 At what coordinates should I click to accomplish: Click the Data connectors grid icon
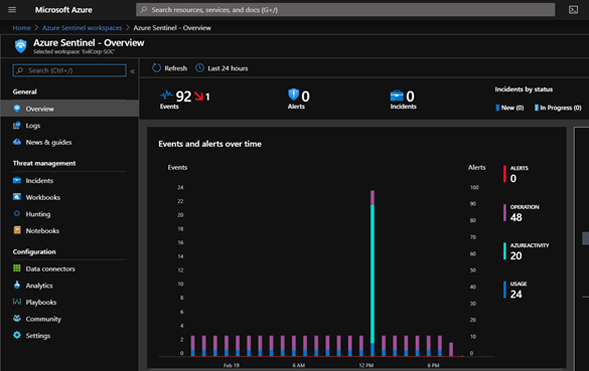click(x=17, y=268)
